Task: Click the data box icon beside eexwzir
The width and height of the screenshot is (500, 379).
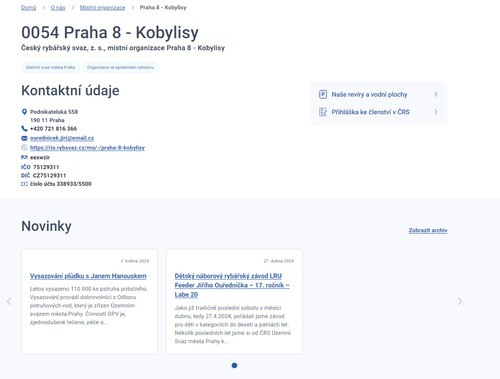Action: tap(24, 157)
